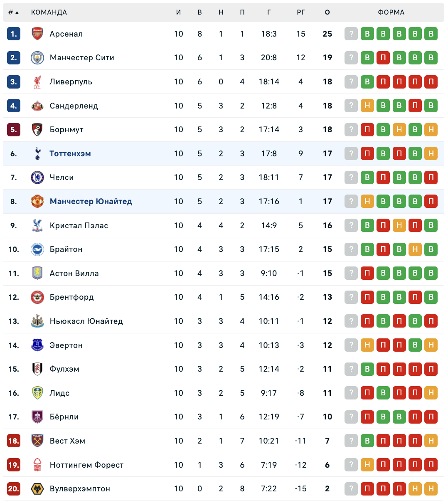Sort table by the # rank column
This screenshot has width=448, height=503.
click(13, 12)
